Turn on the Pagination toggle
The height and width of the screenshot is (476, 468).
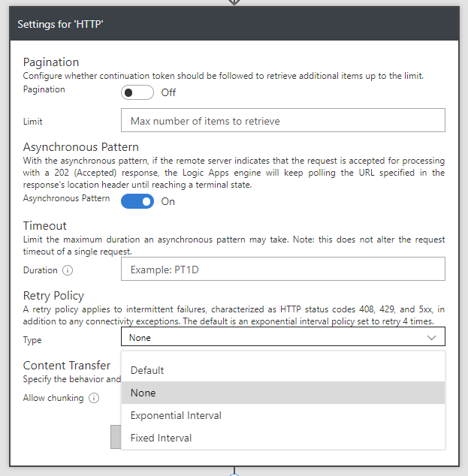pos(137,92)
